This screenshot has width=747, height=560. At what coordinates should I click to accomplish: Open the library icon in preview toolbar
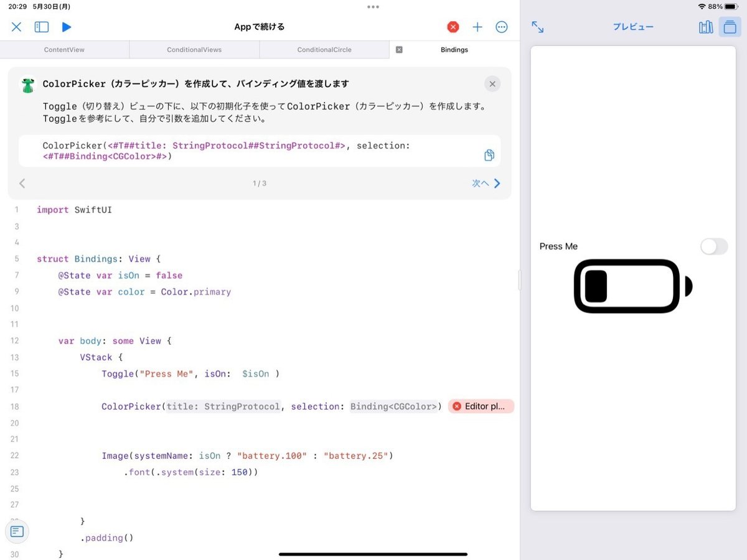point(706,27)
